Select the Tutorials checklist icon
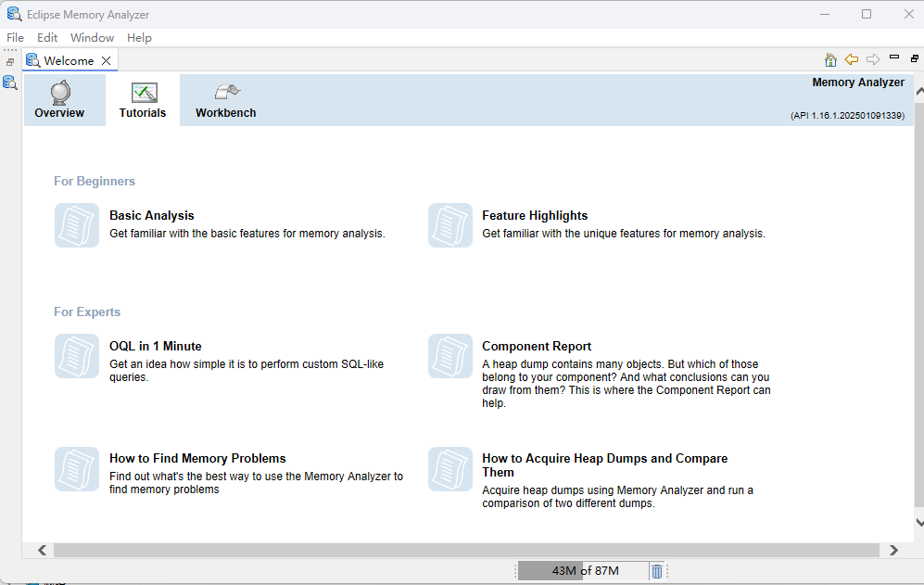924x585 pixels. tap(144, 93)
